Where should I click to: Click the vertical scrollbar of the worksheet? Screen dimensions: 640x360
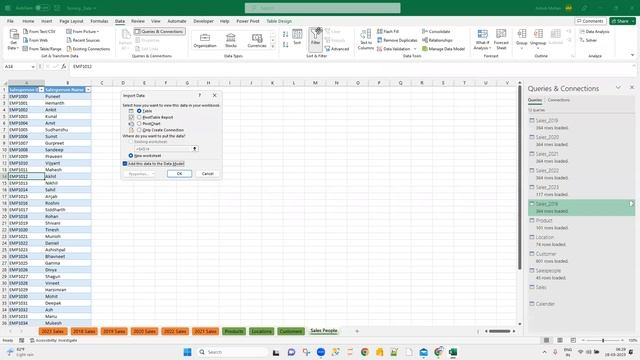tap(520, 178)
